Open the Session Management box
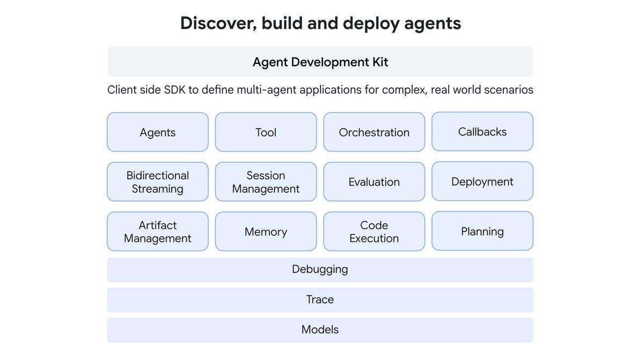This screenshot has height=362, width=644. pos(266,182)
